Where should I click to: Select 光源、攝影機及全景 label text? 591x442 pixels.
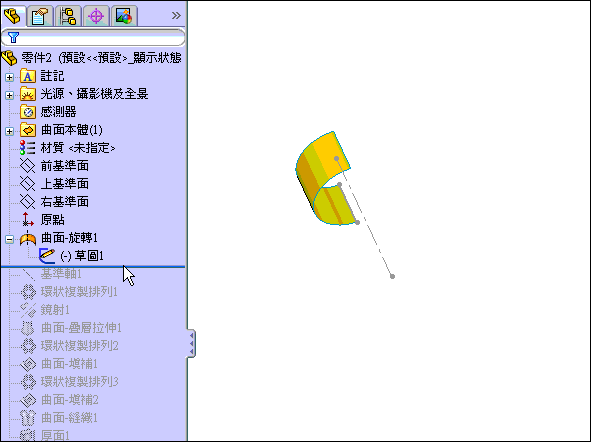click(94, 94)
